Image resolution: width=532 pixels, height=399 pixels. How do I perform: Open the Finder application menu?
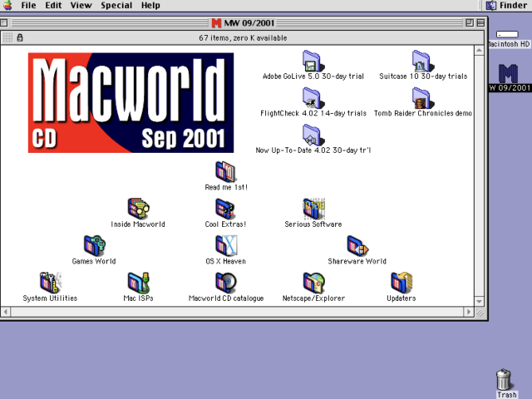click(x=506, y=6)
